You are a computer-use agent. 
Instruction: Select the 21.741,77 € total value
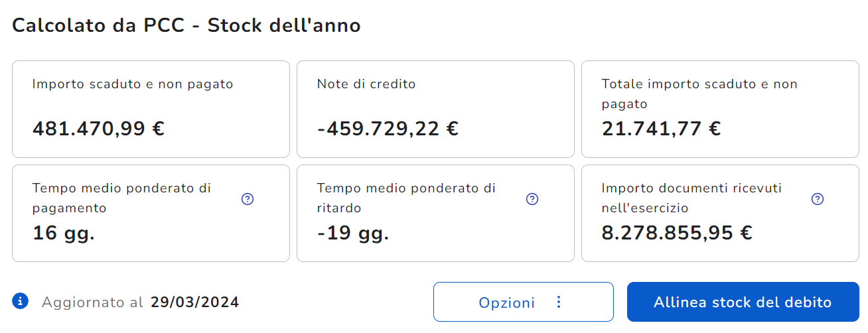coord(661,128)
